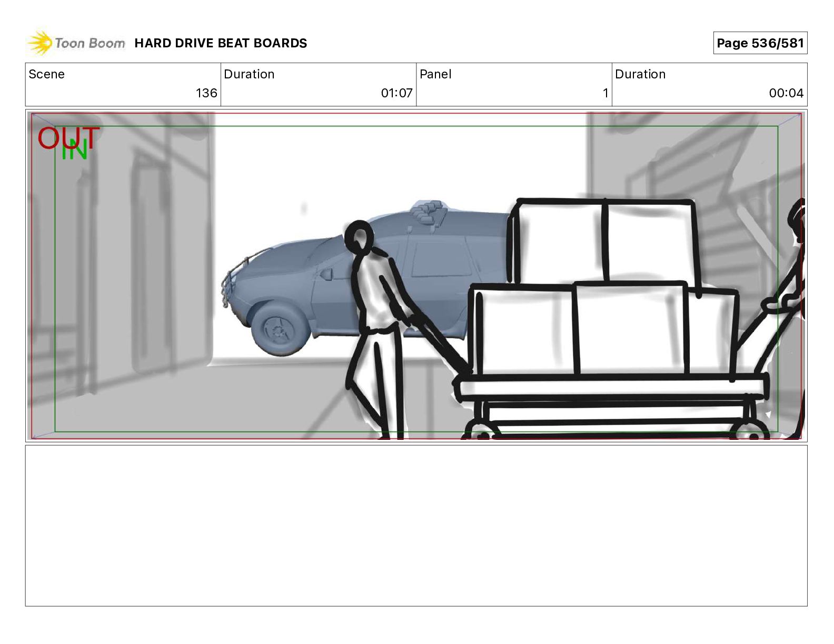
Task: Click the empty notes box below the panel
Action: pos(416,526)
